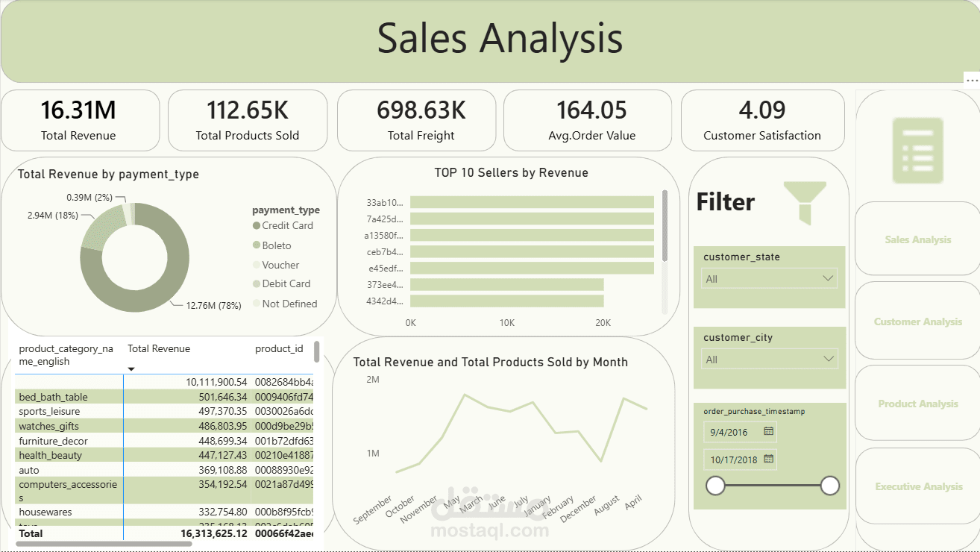Select the auto category row
Image resolution: width=980 pixels, height=552 pixels.
tap(164, 470)
